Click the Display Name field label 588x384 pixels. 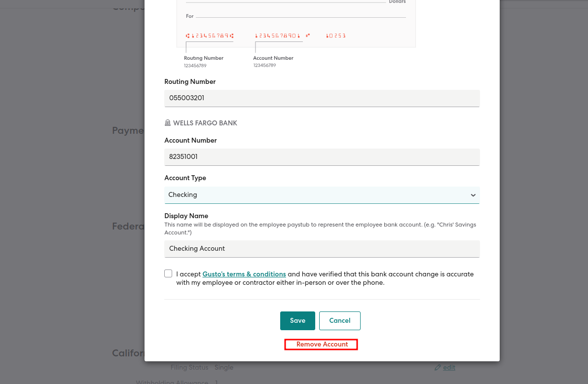(186, 216)
